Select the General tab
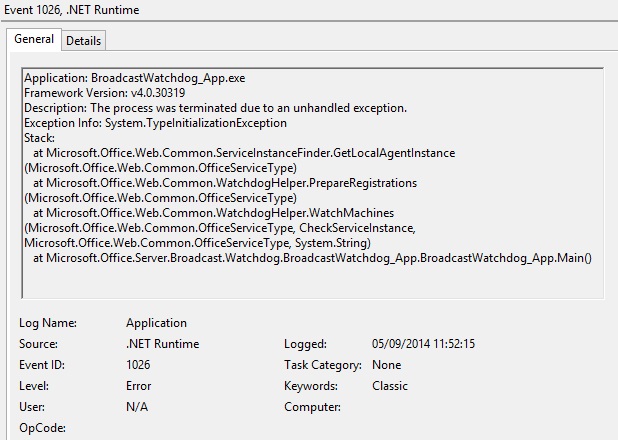The image size is (618, 440). (x=34, y=39)
